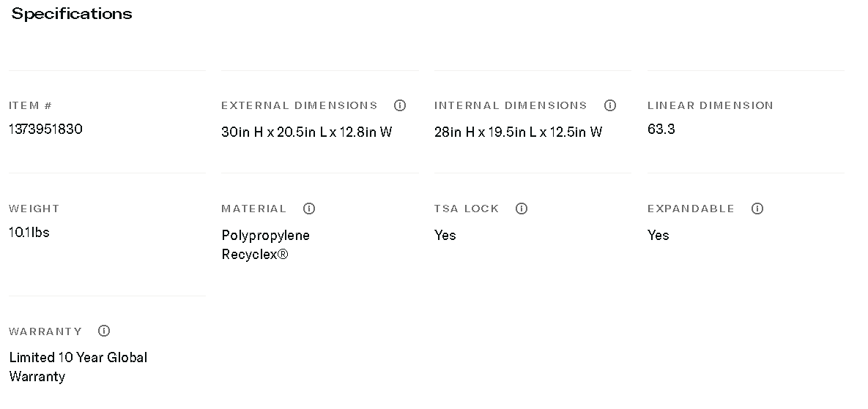Open the Internal Dimensions info tooltip icon

610,105
